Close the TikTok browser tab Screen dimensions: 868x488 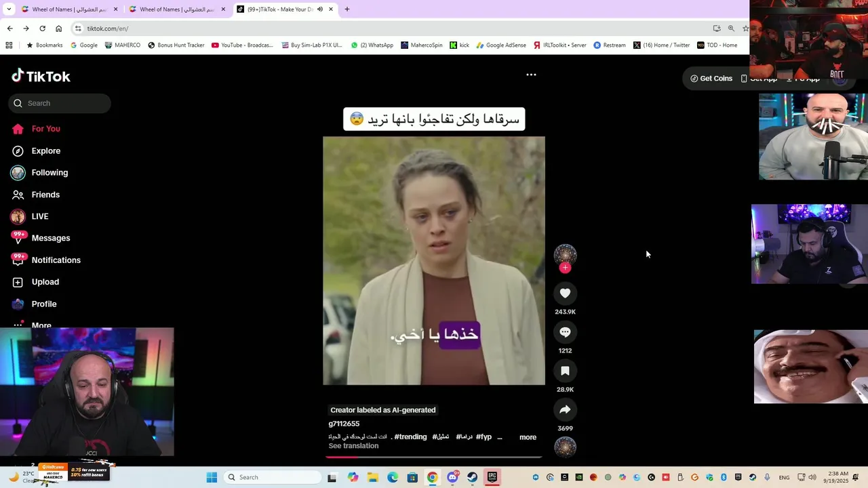(331, 9)
